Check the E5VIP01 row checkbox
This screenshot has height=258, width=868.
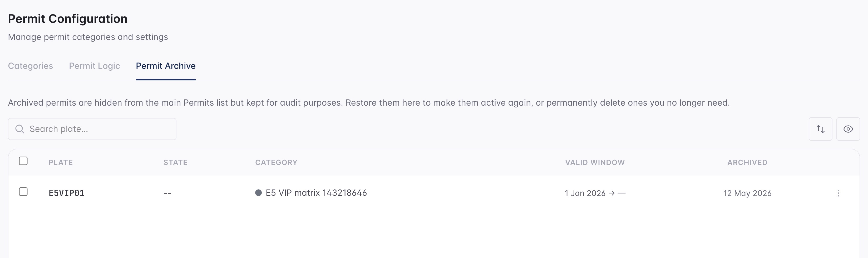(x=23, y=192)
